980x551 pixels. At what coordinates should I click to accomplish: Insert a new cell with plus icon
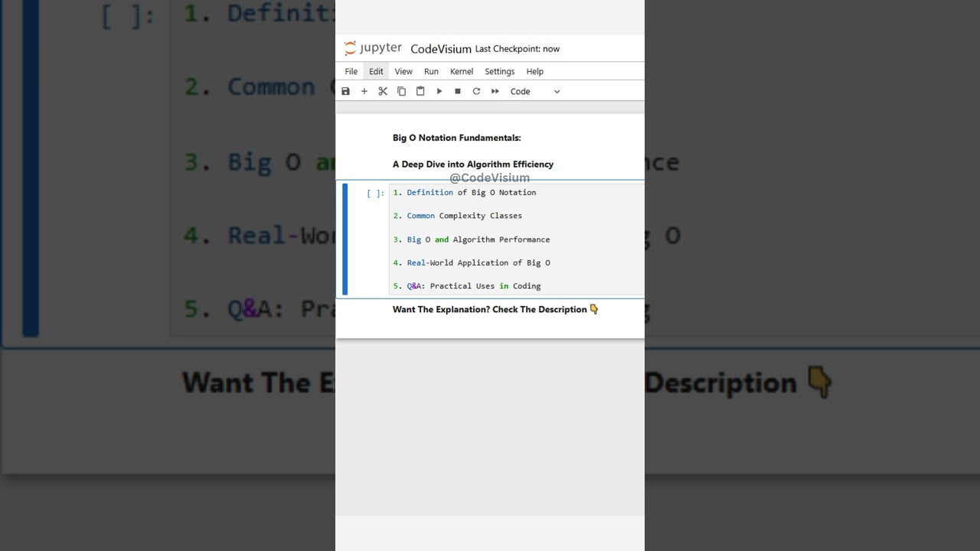coord(364,91)
